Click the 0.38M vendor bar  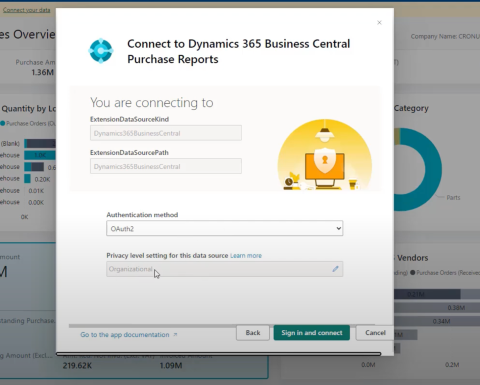(x=437, y=307)
